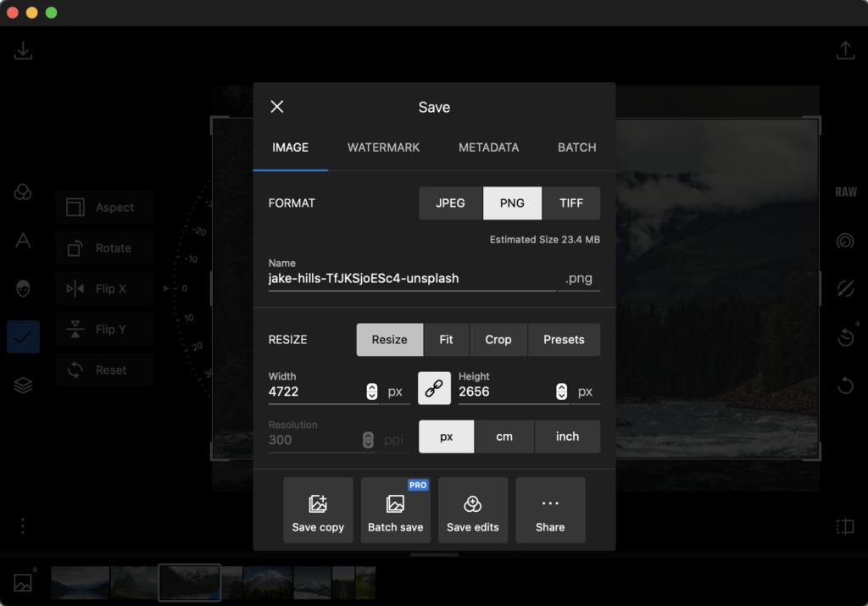Viewport: 868px width, 606px height.
Task: Open the catalog image icon bottom left
Action: pos(23,582)
